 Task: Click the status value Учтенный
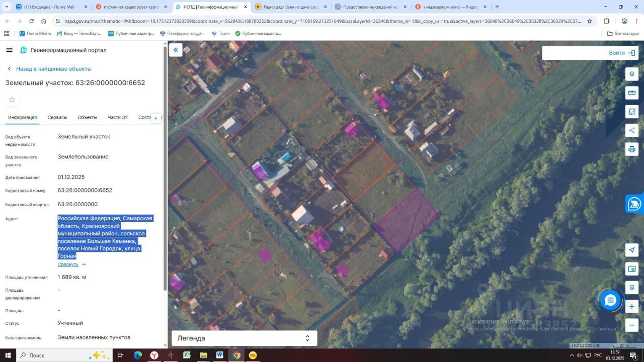(x=70, y=323)
